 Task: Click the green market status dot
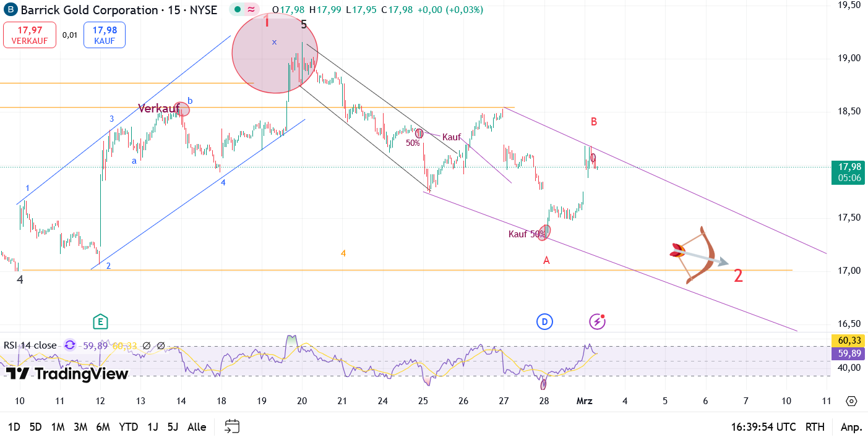238,10
